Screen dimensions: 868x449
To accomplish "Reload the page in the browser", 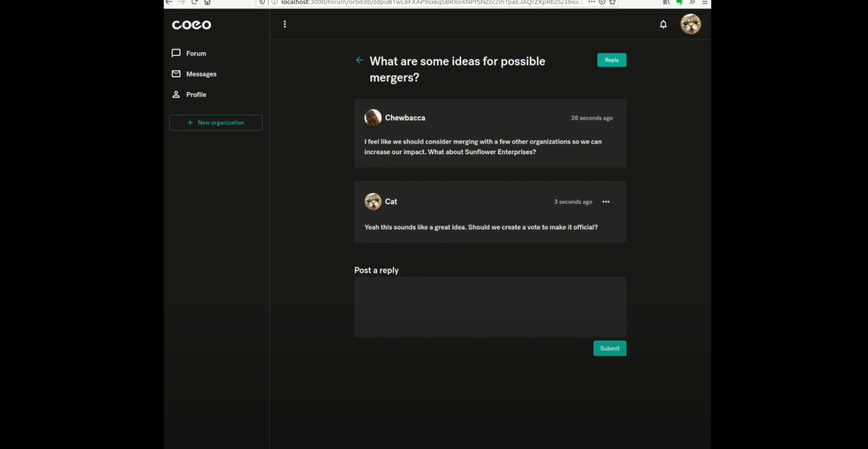I will (x=194, y=2).
